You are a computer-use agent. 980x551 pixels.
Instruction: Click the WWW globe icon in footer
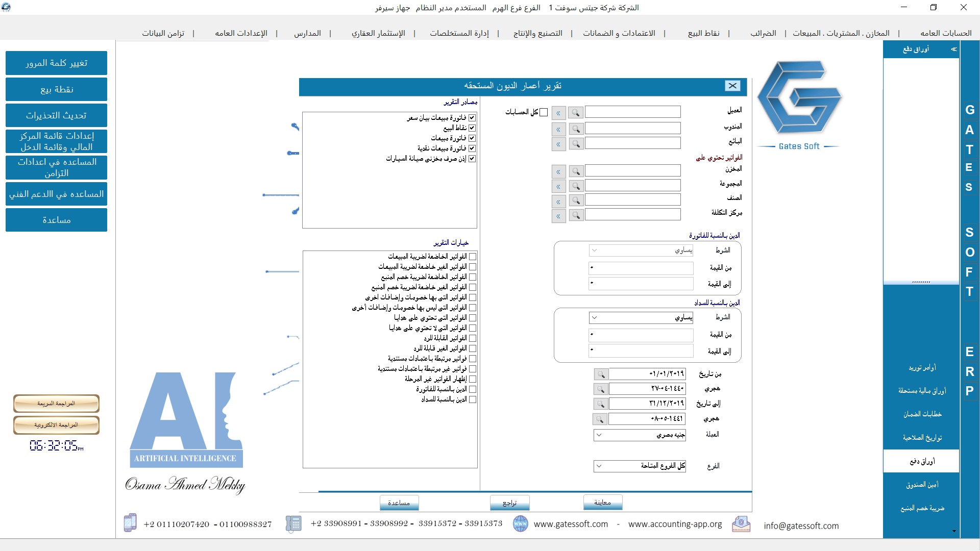coord(520,524)
